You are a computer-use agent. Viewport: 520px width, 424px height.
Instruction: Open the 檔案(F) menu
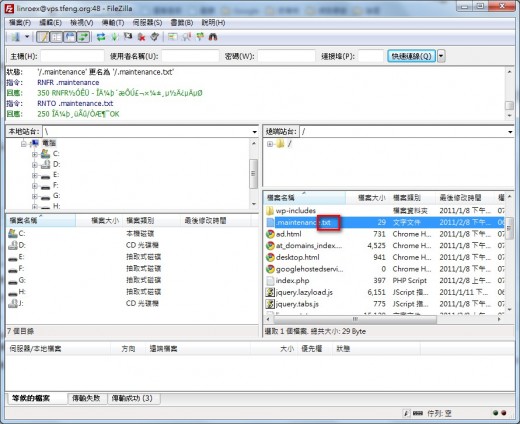pyautogui.click(x=20, y=23)
